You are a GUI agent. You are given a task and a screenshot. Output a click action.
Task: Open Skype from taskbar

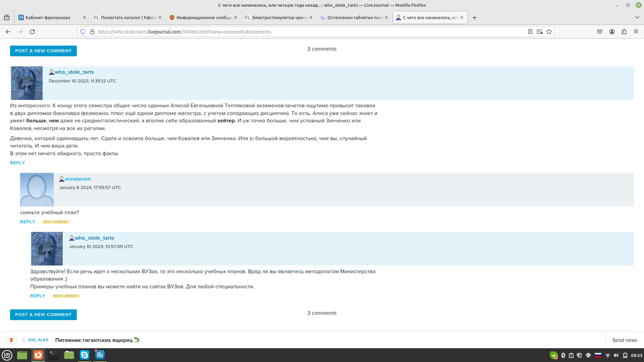point(85,355)
